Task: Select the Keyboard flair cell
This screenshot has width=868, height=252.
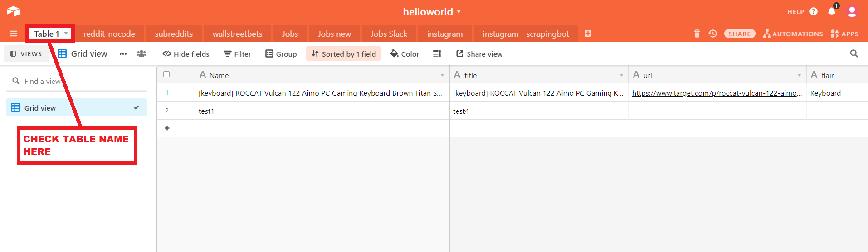Action: pyautogui.click(x=837, y=93)
